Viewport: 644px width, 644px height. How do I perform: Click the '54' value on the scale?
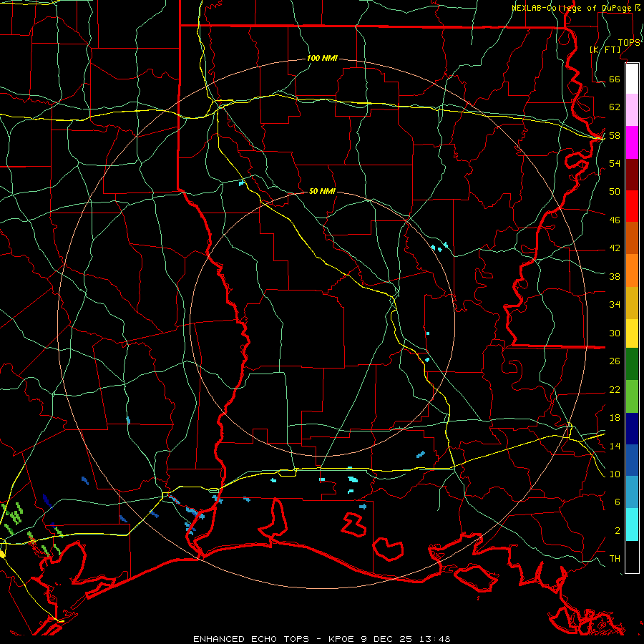[615, 163]
